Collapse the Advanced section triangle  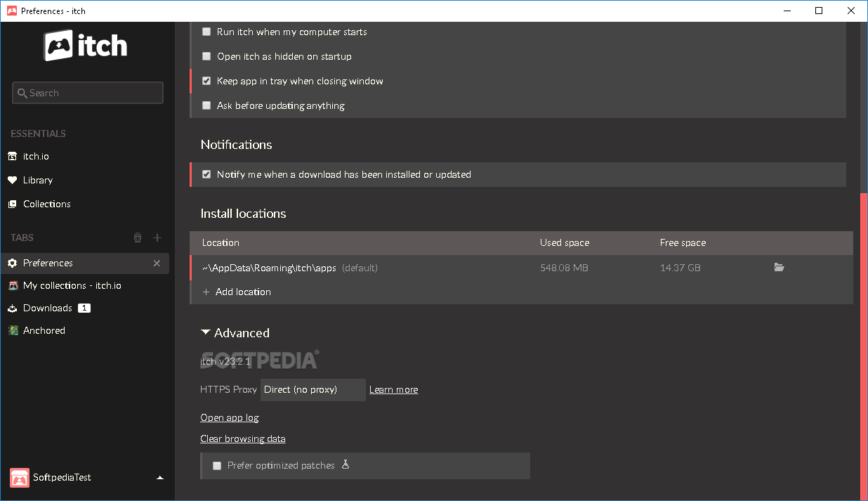pos(205,332)
